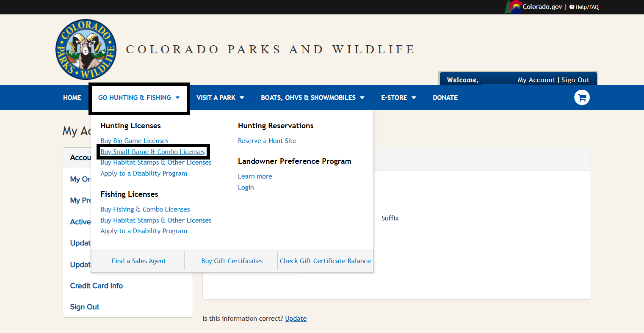Viewport: 644px width, 333px height.
Task: Click Buy Big Game Licenses
Action: coord(134,141)
